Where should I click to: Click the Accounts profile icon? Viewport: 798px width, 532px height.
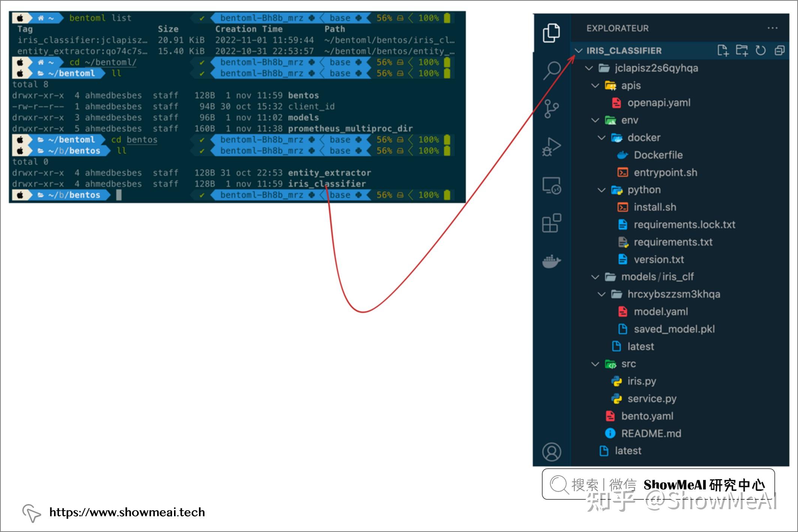pyautogui.click(x=551, y=452)
